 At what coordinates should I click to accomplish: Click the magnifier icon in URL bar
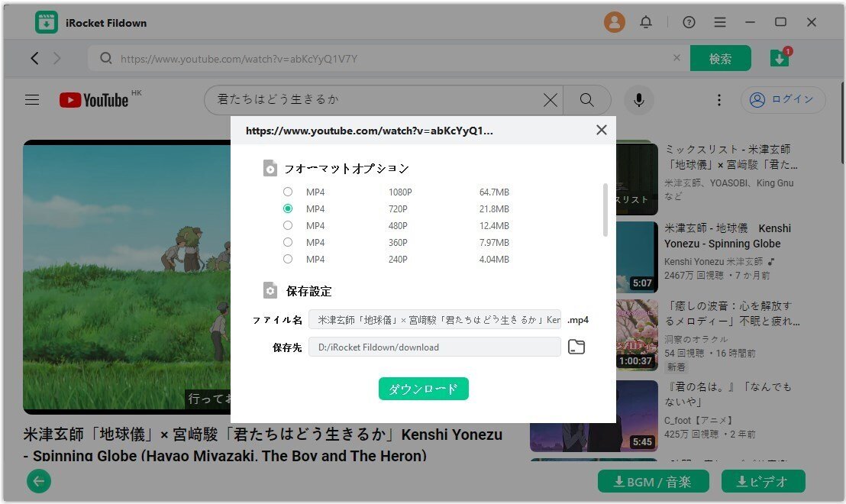click(106, 58)
